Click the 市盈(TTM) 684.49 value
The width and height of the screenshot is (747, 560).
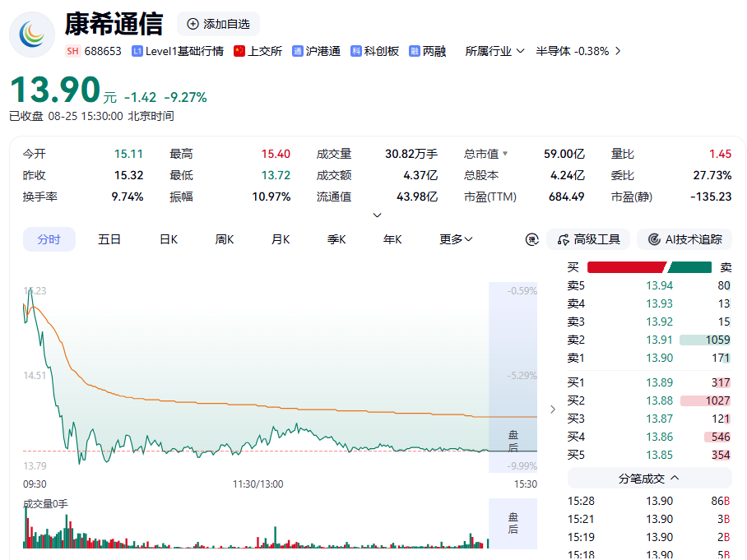click(567, 197)
